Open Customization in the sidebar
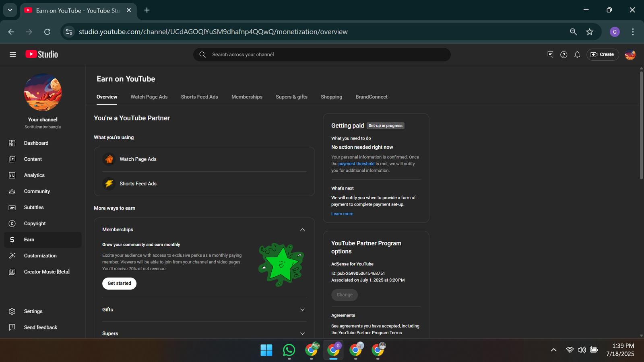644x362 pixels. coord(43,256)
